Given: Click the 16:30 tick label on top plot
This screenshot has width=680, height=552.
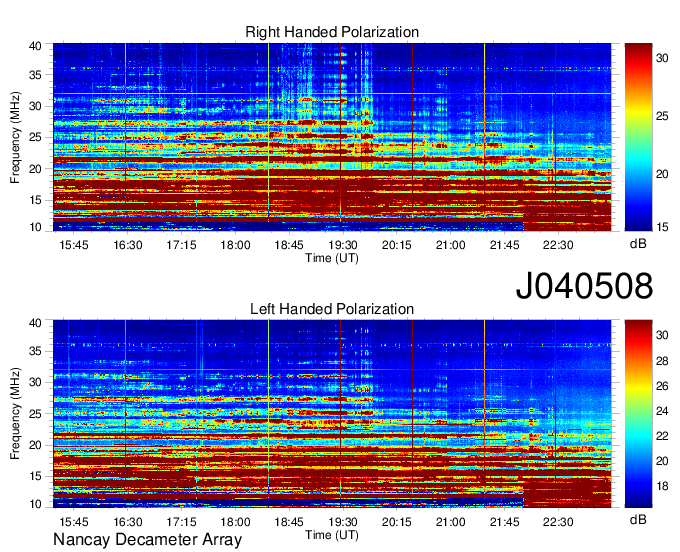Looking at the screenshot, I should [x=128, y=245].
